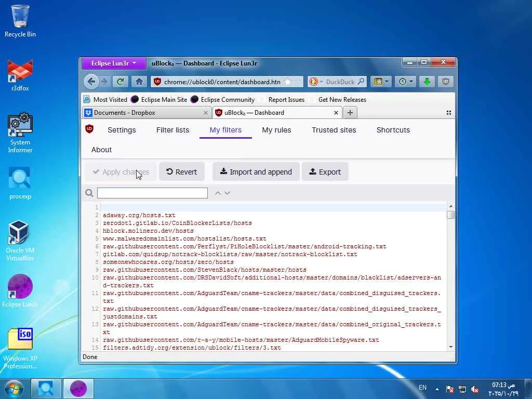Go back using the browser back arrow
Viewport: 532px width, 399px height.
(x=91, y=82)
